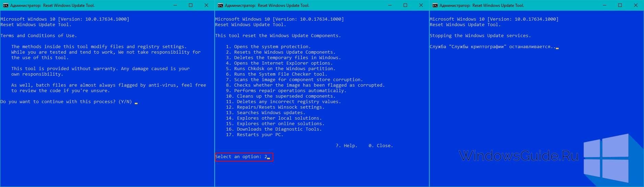Viewport: 644px width, 187px height.
Task: Click the right window's title bar text
Action: point(482,5)
